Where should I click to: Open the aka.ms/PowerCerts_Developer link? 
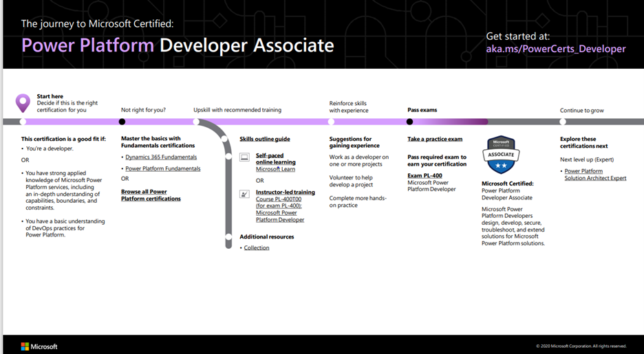556,49
